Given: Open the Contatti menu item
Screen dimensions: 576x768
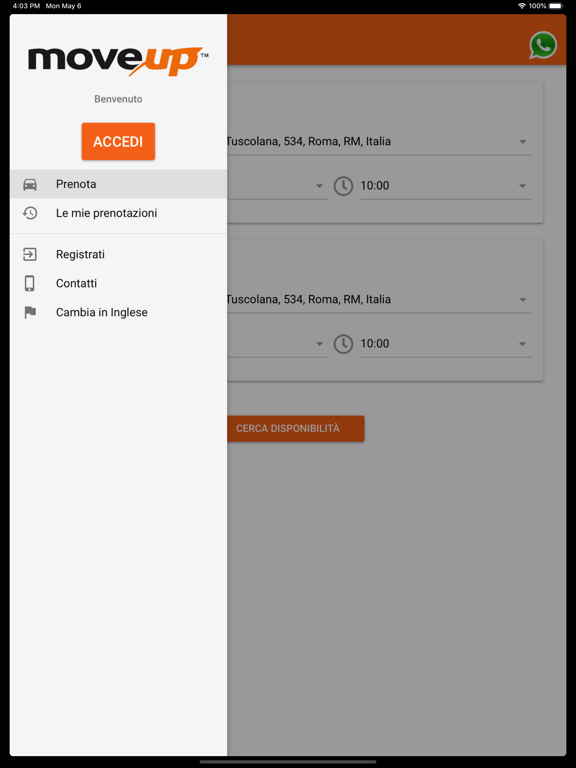Looking at the screenshot, I should [118, 283].
